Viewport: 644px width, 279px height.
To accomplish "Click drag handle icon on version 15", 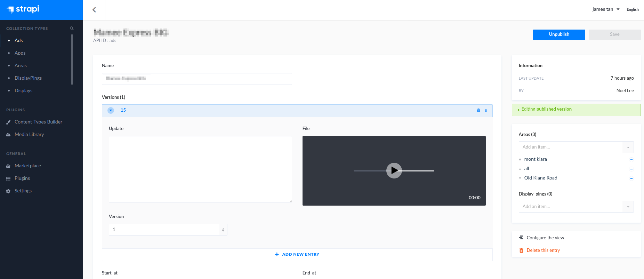I will point(486,110).
